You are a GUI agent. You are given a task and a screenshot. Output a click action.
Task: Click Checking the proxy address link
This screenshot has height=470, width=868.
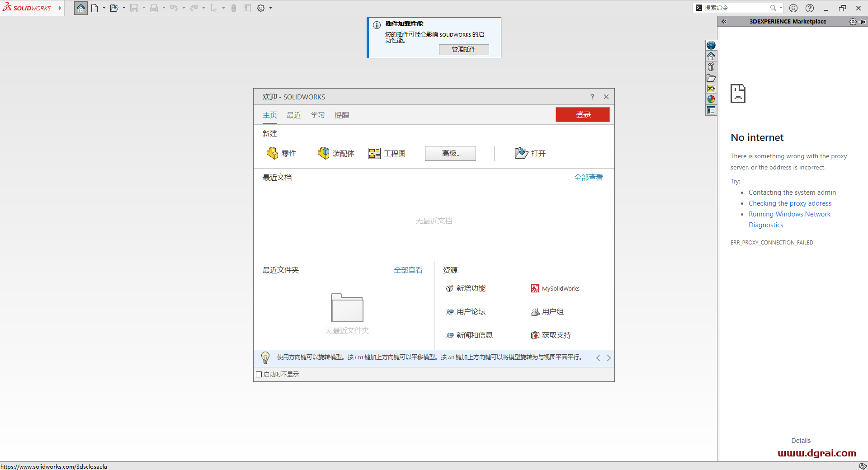790,203
